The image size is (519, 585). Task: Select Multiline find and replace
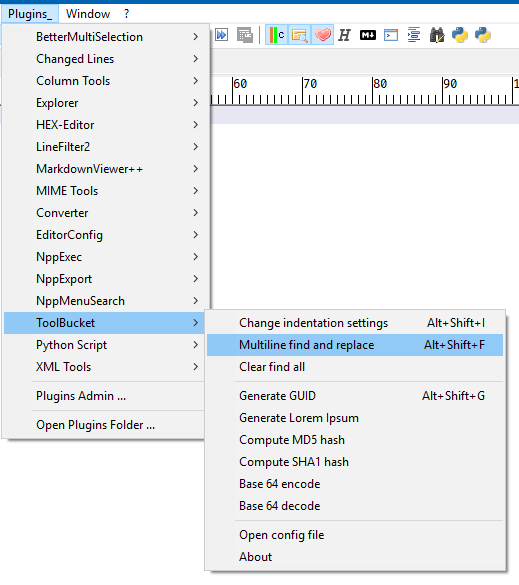tap(355, 345)
